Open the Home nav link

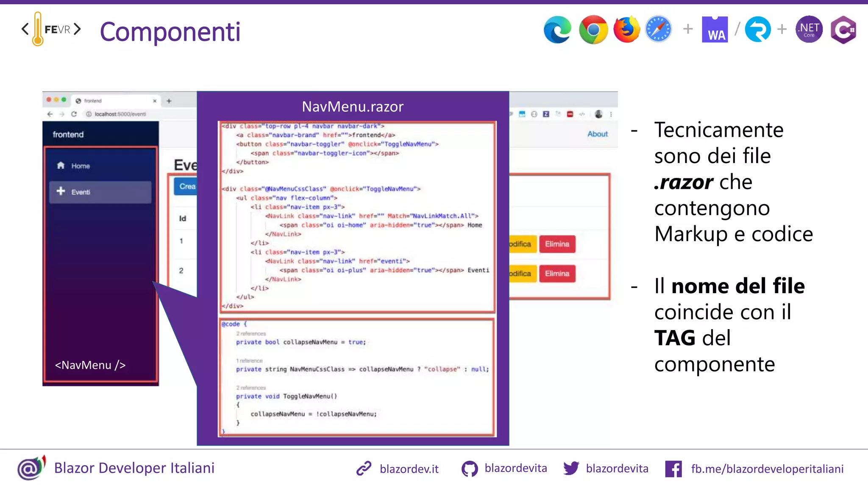click(100, 166)
